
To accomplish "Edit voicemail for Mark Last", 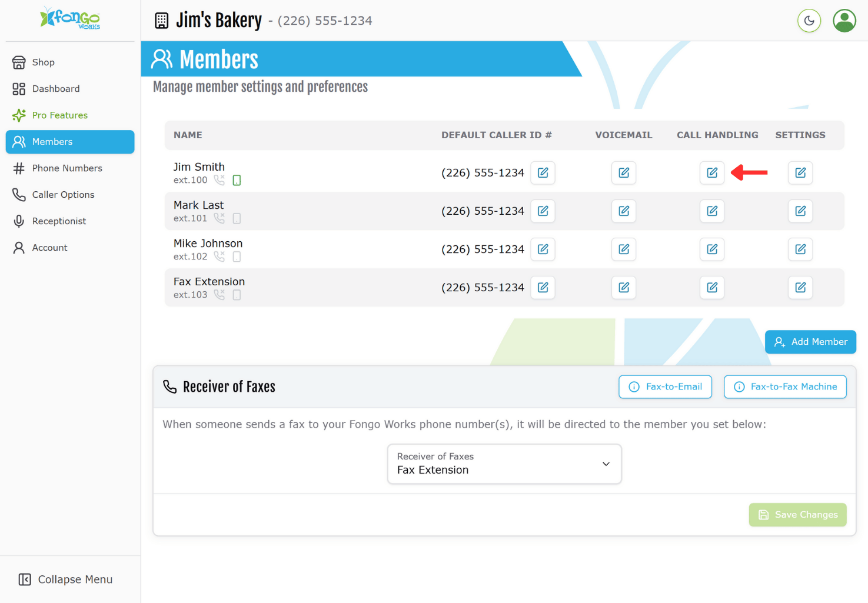I will click(x=623, y=211).
